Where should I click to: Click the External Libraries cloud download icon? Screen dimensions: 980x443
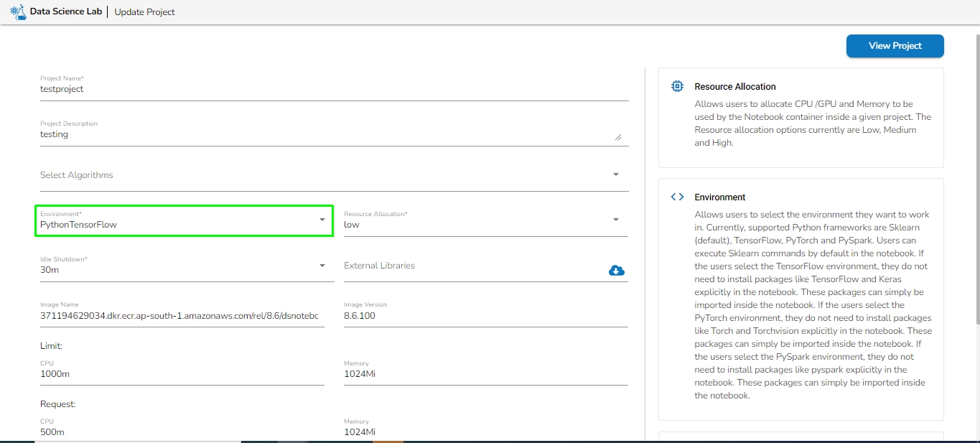tap(616, 270)
